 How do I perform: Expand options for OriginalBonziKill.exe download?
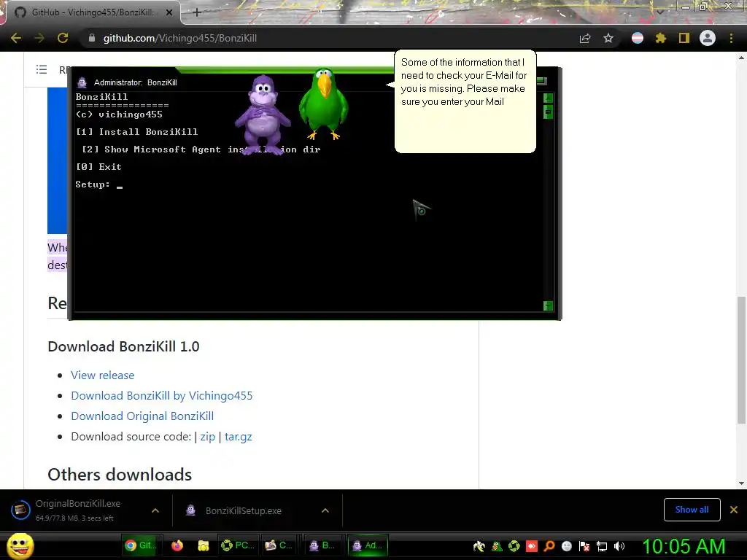click(155, 510)
